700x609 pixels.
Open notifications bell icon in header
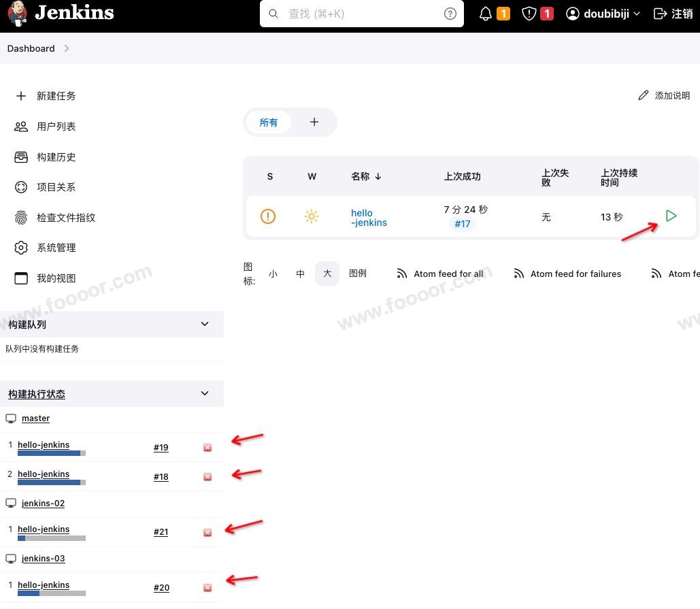pyautogui.click(x=486, y=14)
